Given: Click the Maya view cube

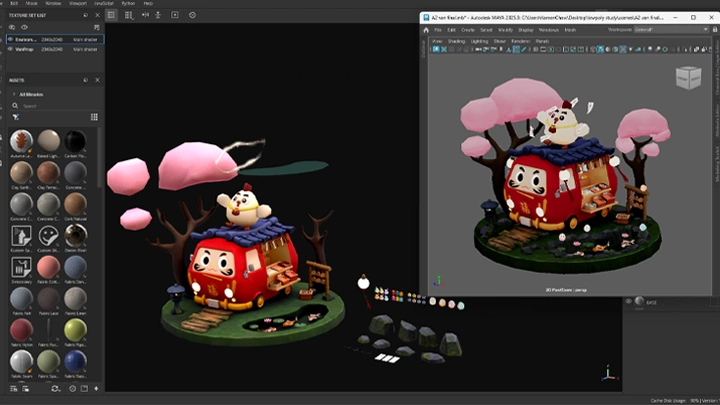Looking at the screenshot, I should [x=688, y=78].
